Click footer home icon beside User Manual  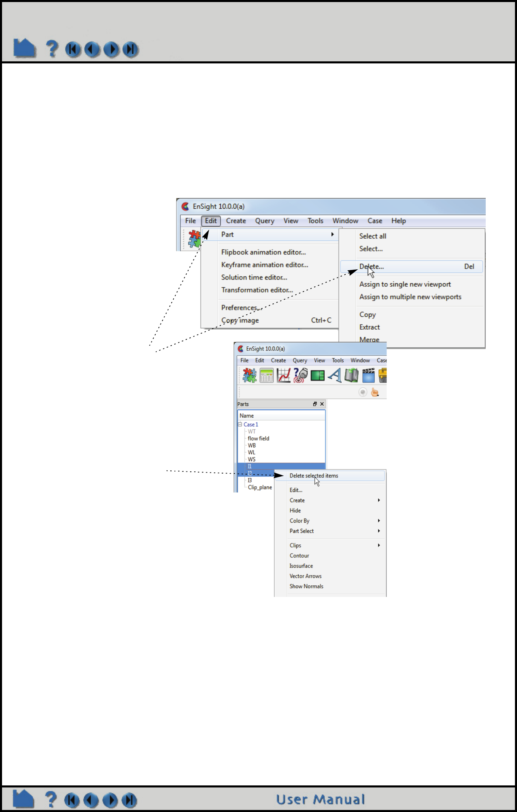[23, 799]
